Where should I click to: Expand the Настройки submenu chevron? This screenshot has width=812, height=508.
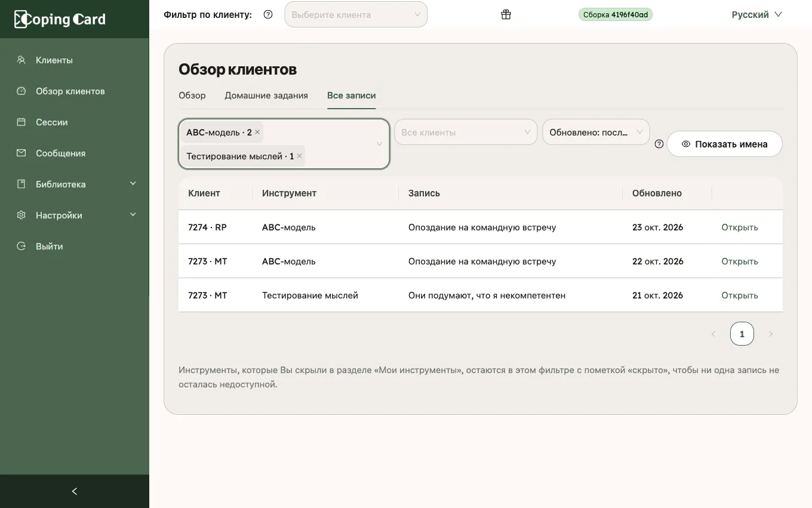133,214
